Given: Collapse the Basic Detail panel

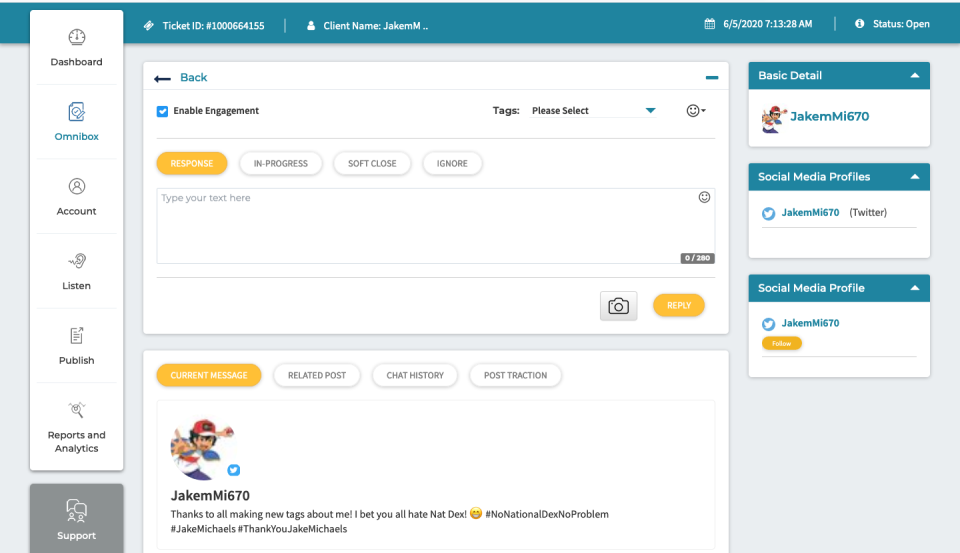Looking at the screenshot, I should 915,75.
